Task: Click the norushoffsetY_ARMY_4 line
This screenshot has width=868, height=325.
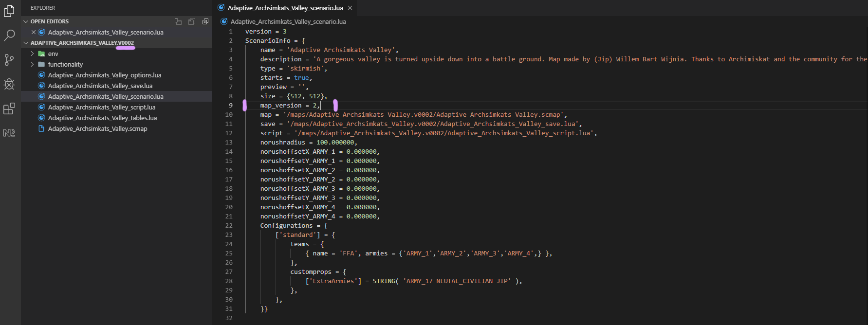Action: 320,216
